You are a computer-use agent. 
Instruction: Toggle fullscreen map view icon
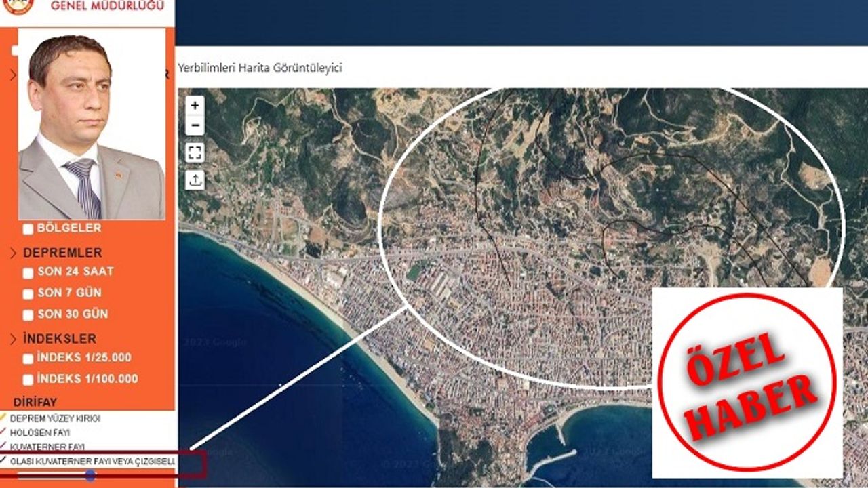click(x=195, y=152)
